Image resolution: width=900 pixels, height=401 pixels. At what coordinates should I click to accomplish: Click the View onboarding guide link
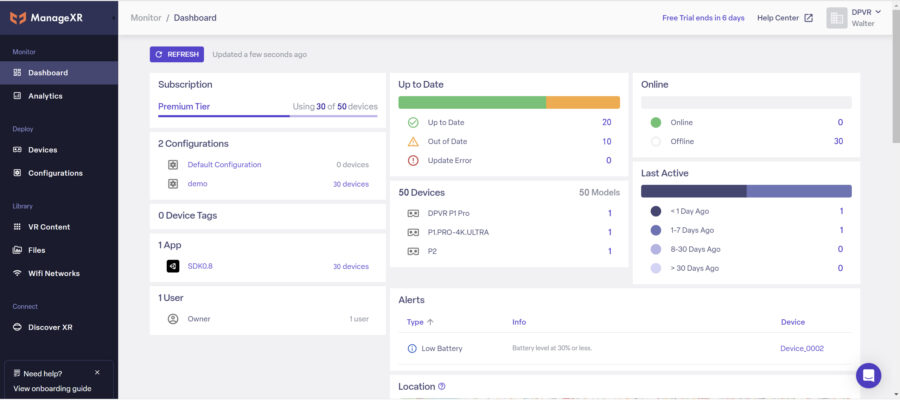coord(52,388)
